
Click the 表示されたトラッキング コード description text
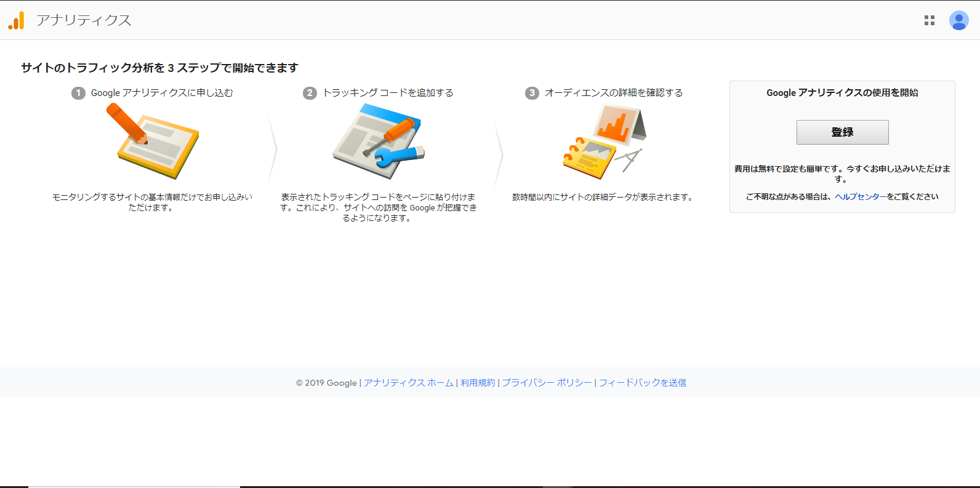pos(379,207)
